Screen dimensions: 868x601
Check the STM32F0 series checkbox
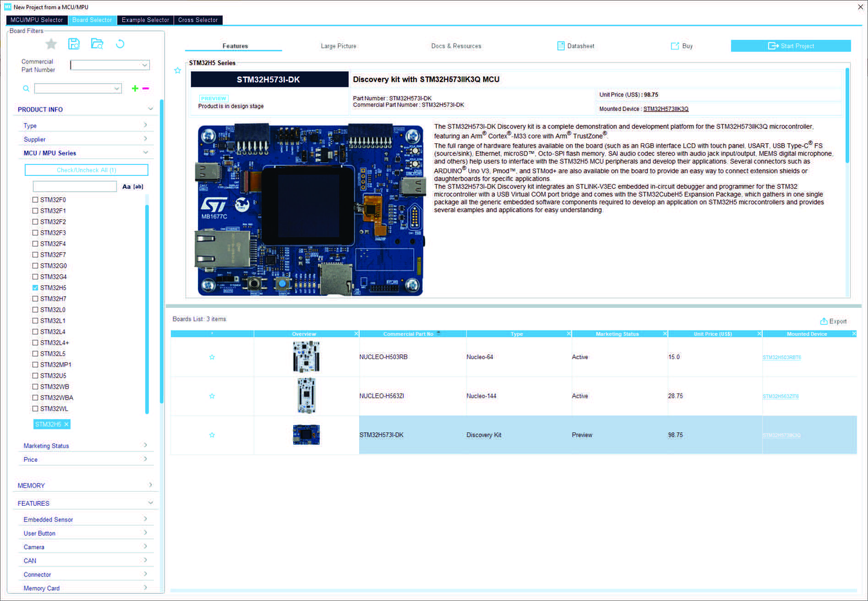click(x=35, y=200)
